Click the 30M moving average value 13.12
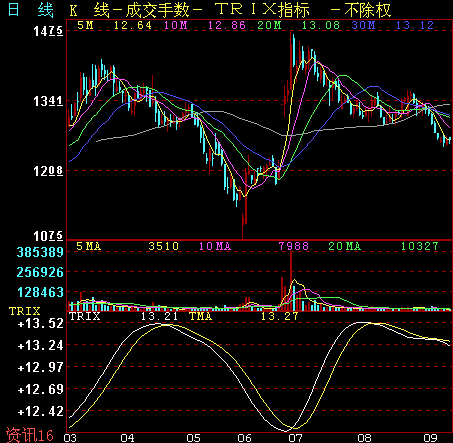 pyautogui.click(x=415, y=25)
